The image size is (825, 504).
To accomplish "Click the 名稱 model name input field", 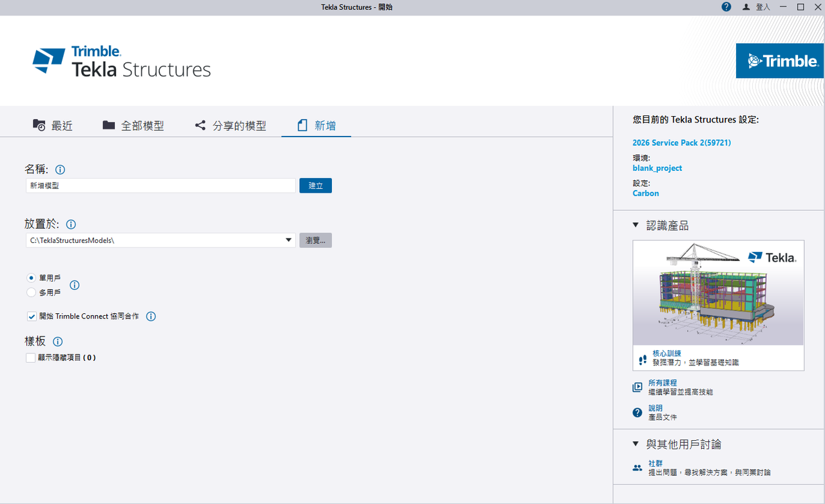I will click(161, 186).
